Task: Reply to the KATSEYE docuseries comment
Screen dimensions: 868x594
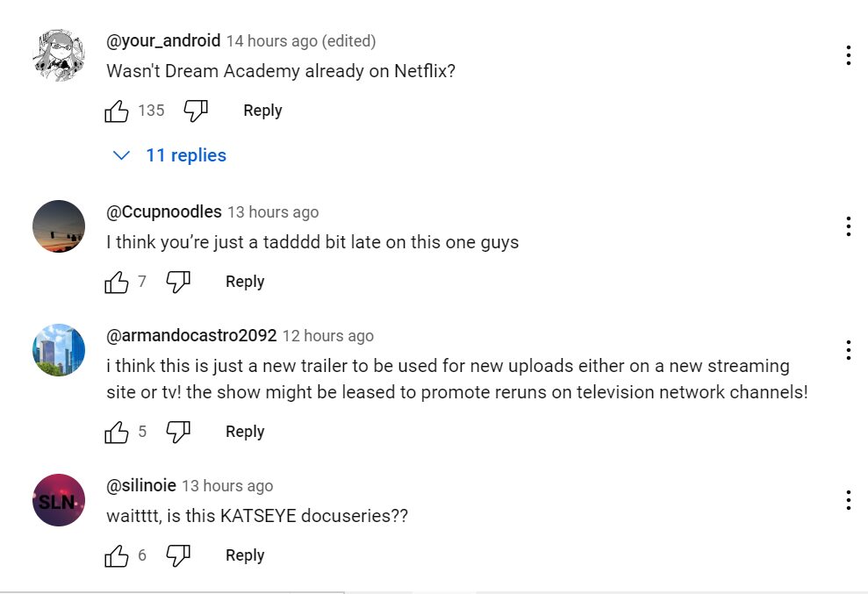Action: [245, 555]
